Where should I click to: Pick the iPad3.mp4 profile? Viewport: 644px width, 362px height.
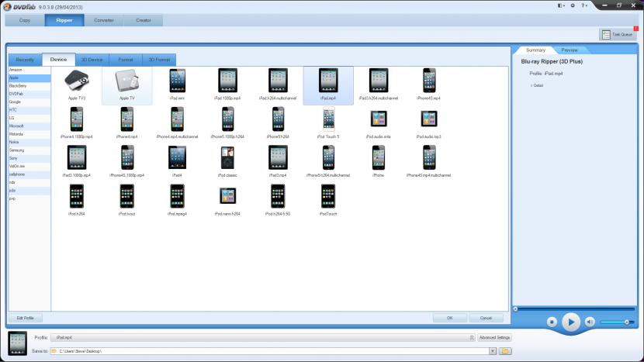coord(278,161)
